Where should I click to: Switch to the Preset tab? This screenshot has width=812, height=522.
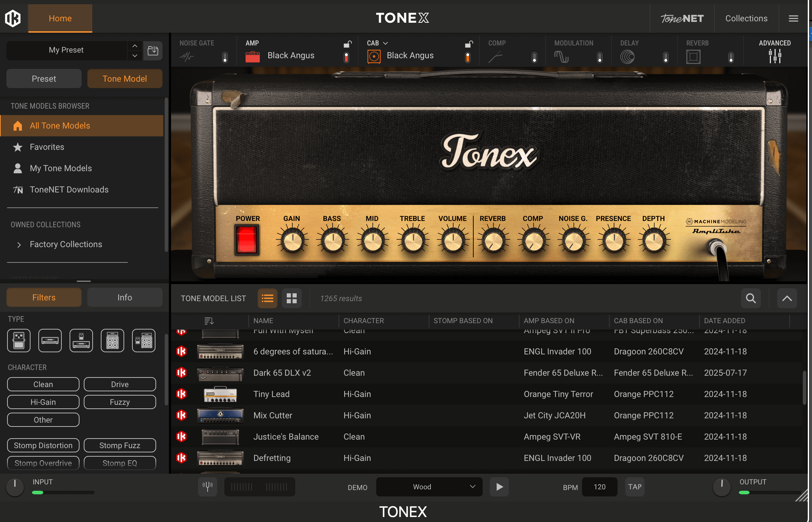[x=44, y=78]
